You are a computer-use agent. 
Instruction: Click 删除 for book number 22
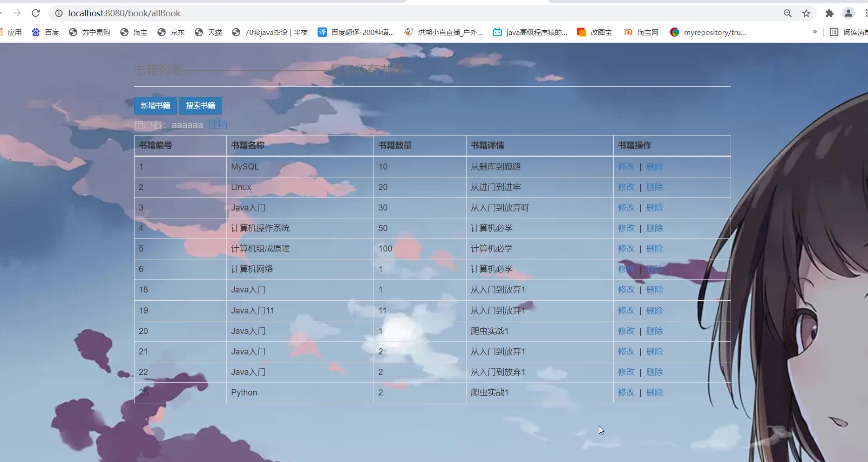[x=654, y=372]
